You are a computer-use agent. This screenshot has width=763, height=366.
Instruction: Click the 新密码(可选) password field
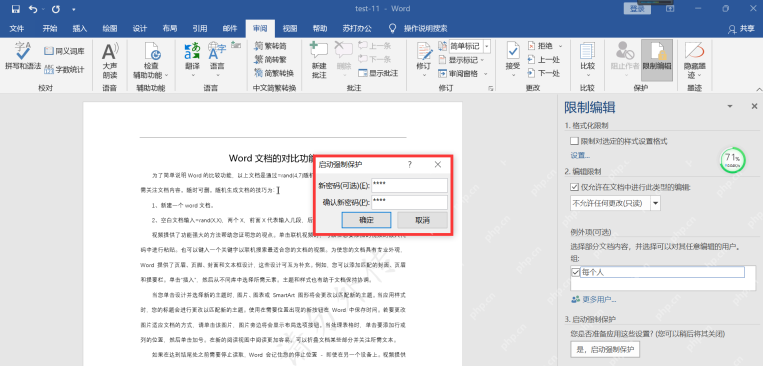click(409, 185)
